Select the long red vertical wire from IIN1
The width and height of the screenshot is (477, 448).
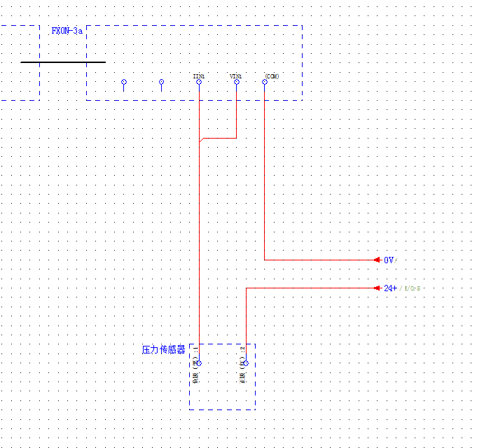point(200,245)
